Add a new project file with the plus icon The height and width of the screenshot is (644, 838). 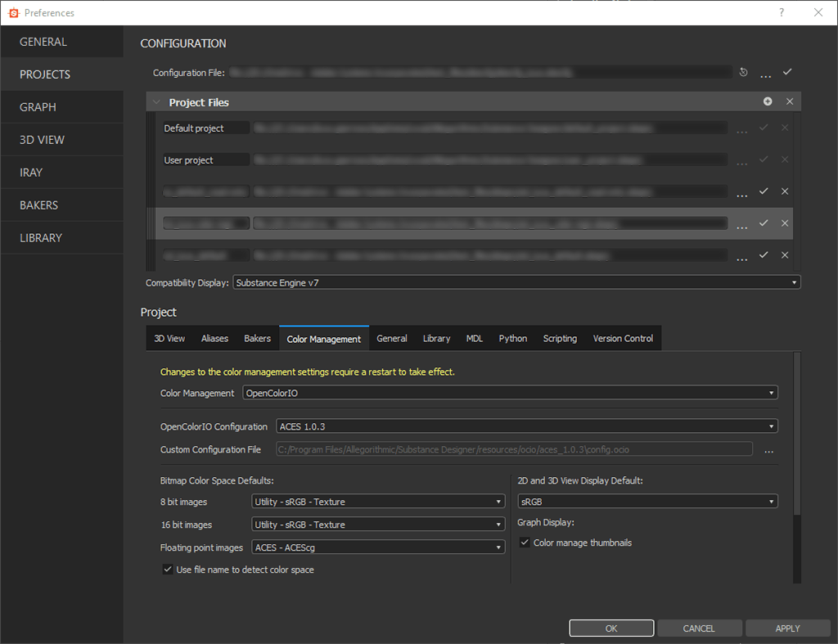point(768,101)
